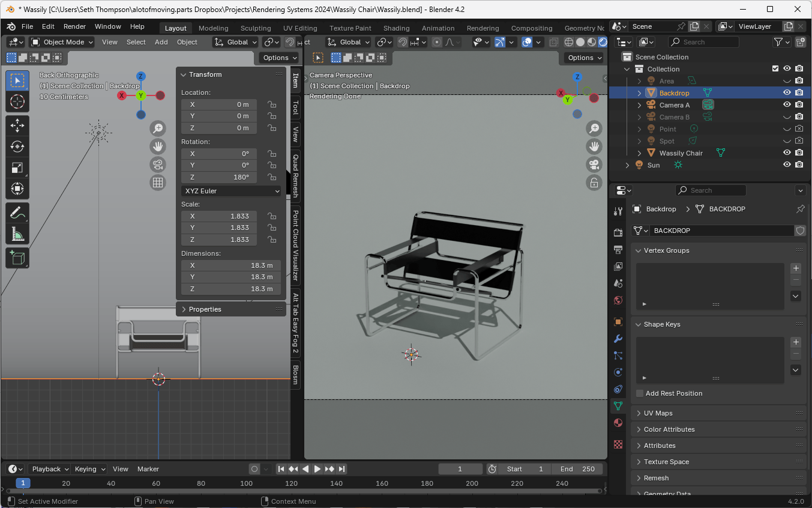The width and height of the screenshot is (812, 508).
Task: Lock the Location X transform
Action: click(272, 104)
